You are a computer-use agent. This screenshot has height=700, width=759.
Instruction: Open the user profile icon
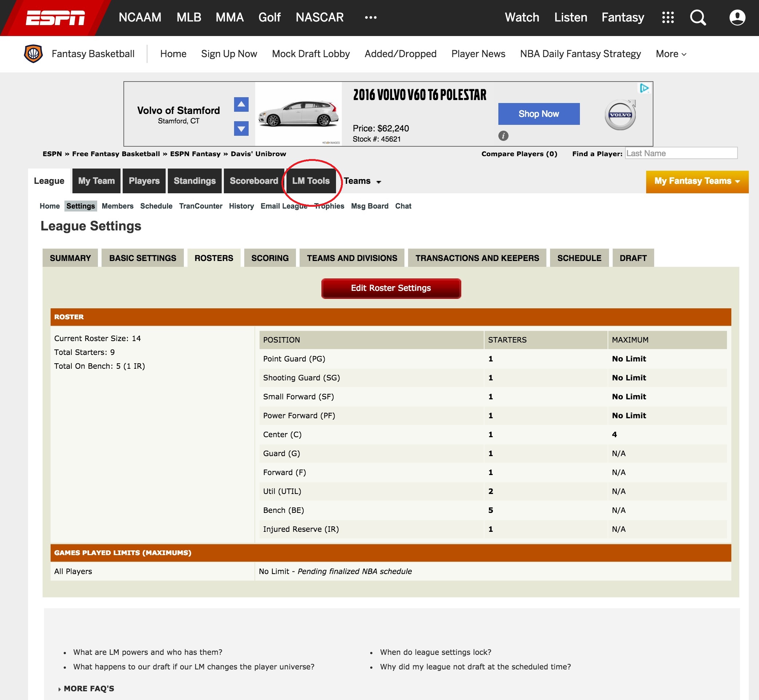point(737,17)
